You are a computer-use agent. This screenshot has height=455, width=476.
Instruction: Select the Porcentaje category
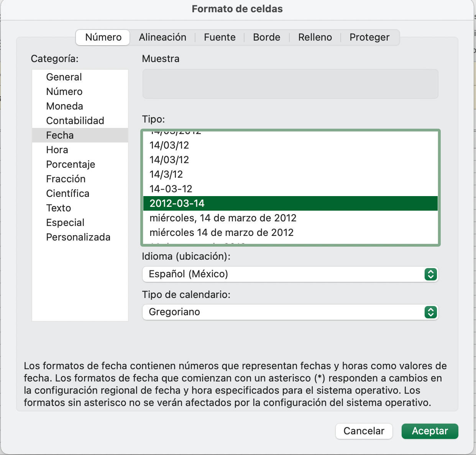click(71, 164)
